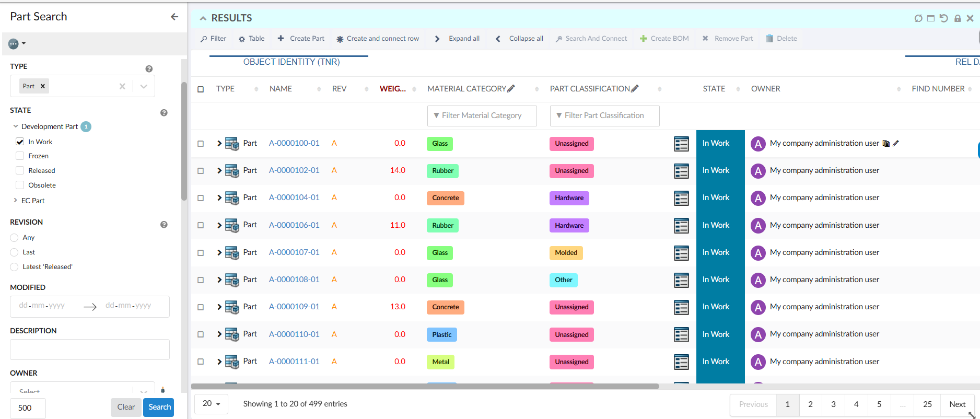This screenshot has width=980, height=419.
Task: Click the refresh icon in the Results header
Action: 918,18
